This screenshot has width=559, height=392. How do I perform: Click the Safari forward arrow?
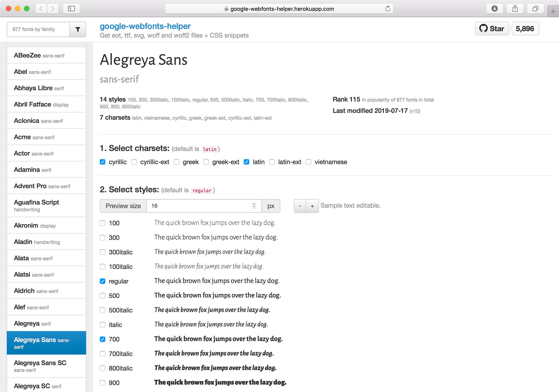[x=53, y=9]
